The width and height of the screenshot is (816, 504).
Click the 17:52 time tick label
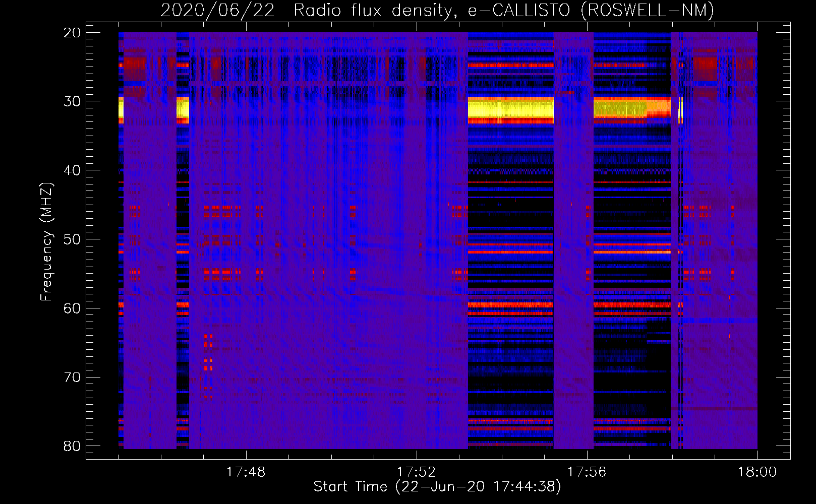click(x=416, y=472)
